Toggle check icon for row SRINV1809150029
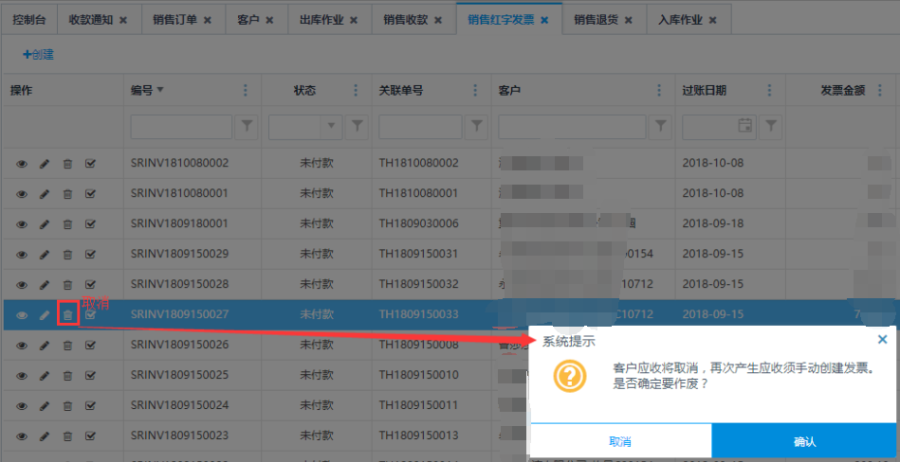The image size is (900, 462). tap(91, 254)
